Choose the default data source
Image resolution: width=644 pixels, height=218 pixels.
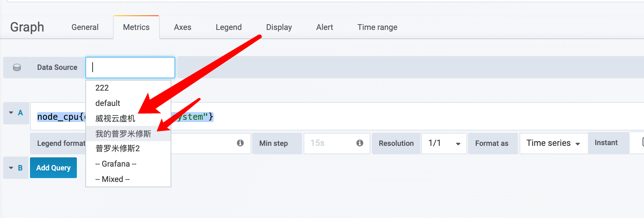[x=128, y=103]
